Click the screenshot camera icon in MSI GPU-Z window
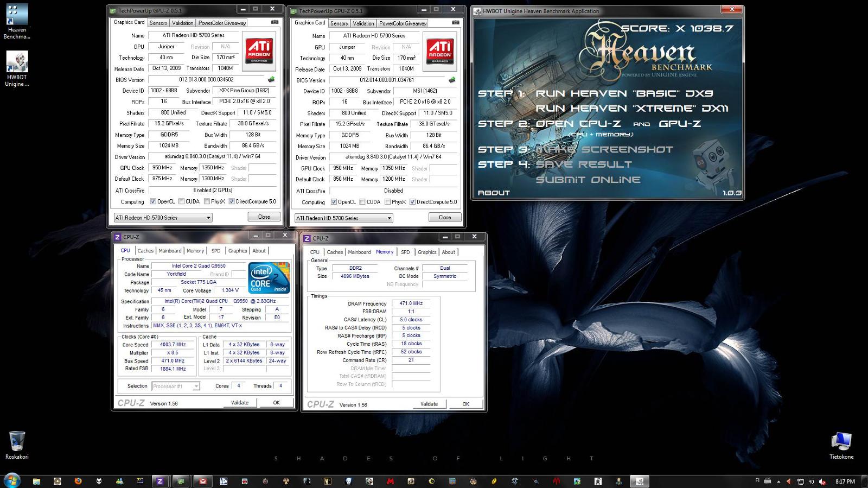 (x=456, y=23)
